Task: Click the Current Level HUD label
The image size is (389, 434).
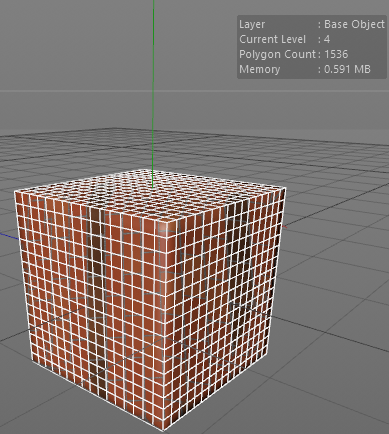Action: point(272,39)
